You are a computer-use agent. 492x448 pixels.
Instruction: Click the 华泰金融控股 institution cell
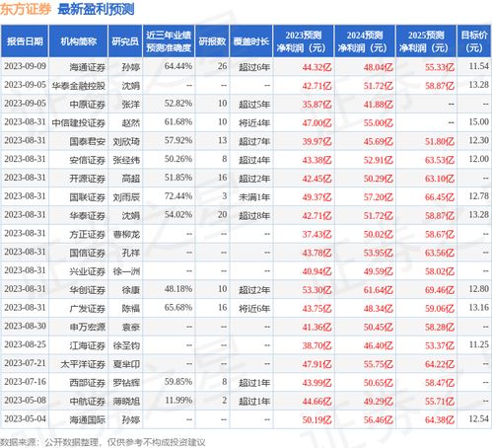[79, 86]
